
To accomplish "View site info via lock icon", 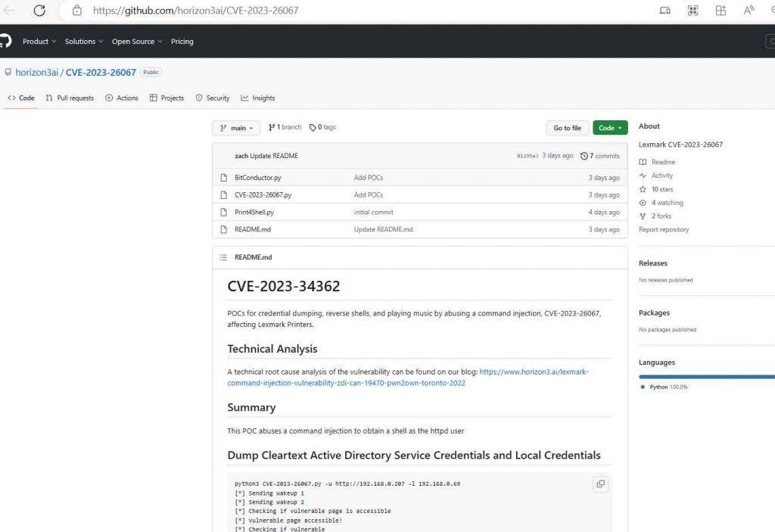I will 76,11.
